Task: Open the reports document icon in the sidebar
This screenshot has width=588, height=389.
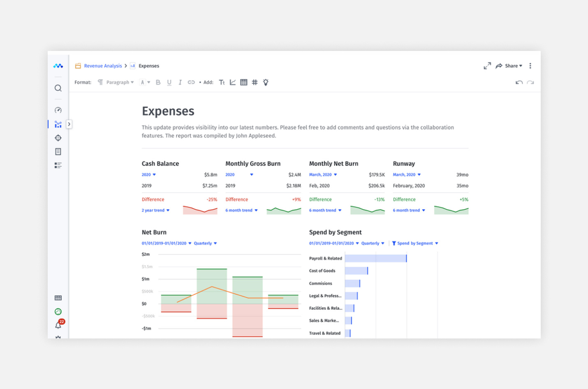Action: pos(58,152)
